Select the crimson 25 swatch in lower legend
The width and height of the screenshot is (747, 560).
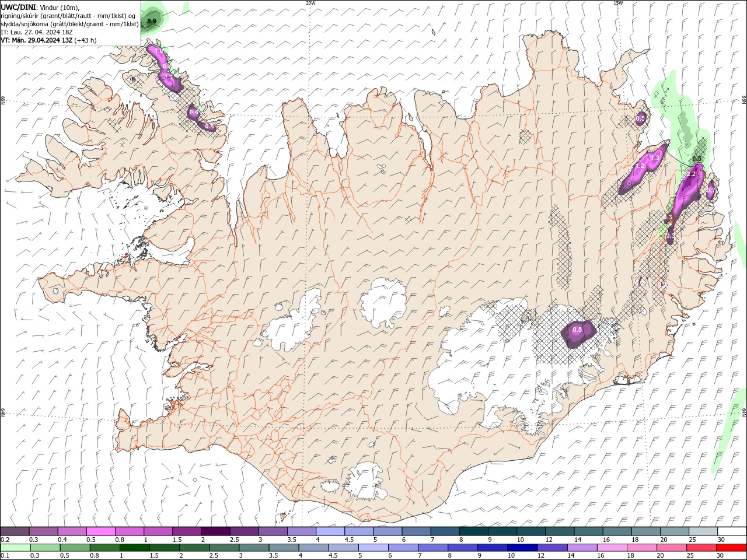point(702,548)
